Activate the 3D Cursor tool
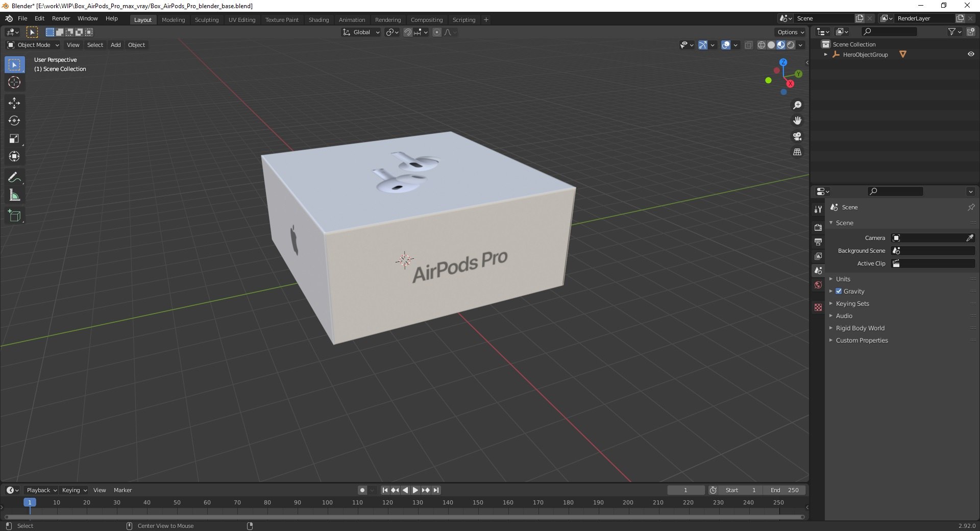This screenshot has height=531, width=980. (14, 83)
